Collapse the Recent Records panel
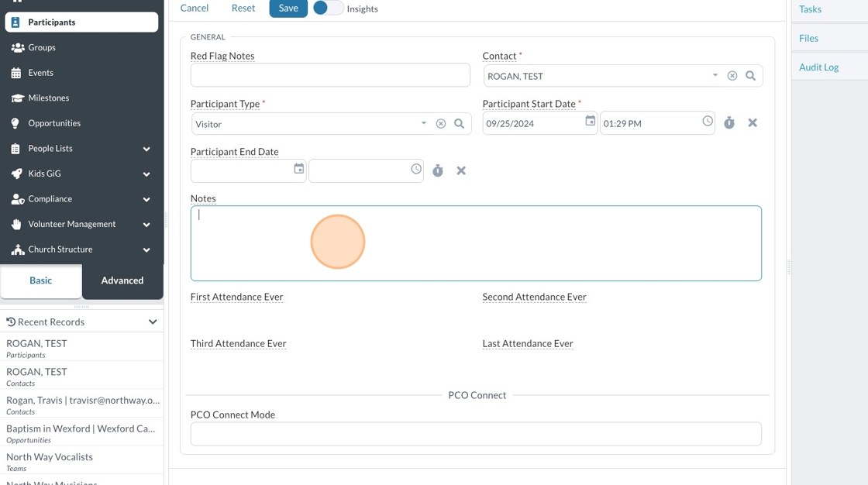The width and height of the screenshot is (868, 485). pos(153,322)
